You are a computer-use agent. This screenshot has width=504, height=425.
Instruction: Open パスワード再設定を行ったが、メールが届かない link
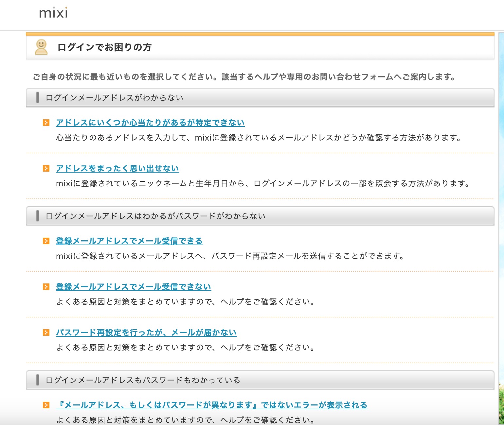click(146, 332)
